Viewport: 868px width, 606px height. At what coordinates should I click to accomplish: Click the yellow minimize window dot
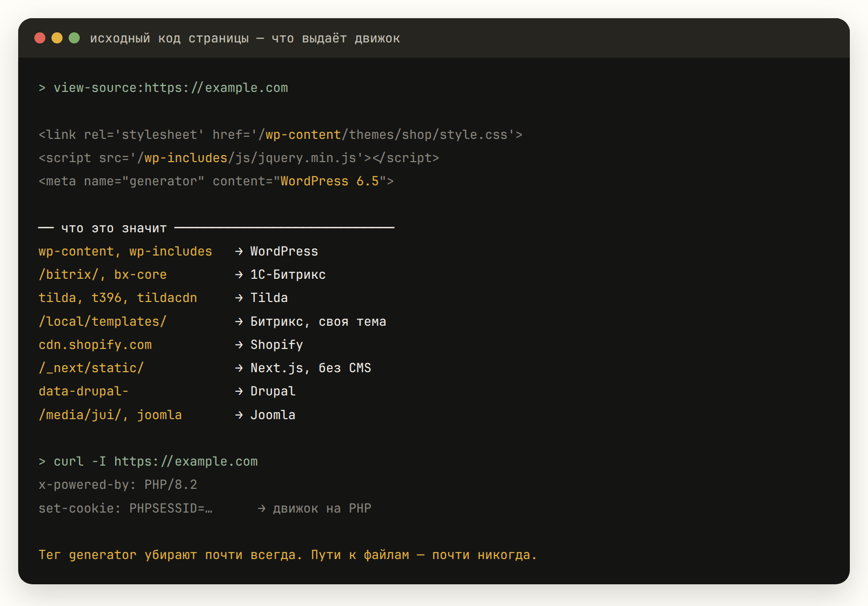[57, 38]
